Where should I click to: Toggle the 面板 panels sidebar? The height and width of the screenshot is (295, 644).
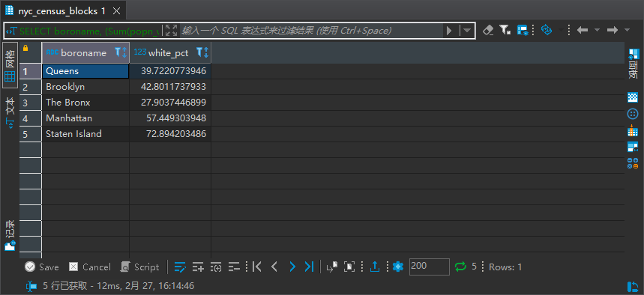pos(633,64)
